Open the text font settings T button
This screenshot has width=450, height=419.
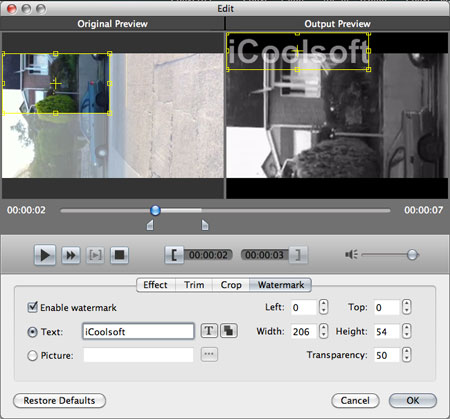pyautogui.click(x=209, y=331)
